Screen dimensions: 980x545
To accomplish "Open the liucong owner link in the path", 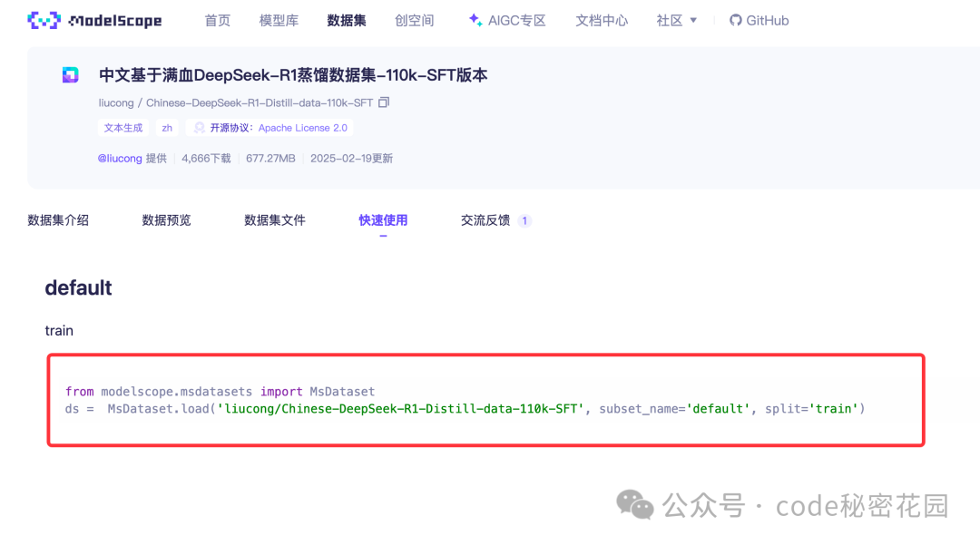I will coord(116,102).
